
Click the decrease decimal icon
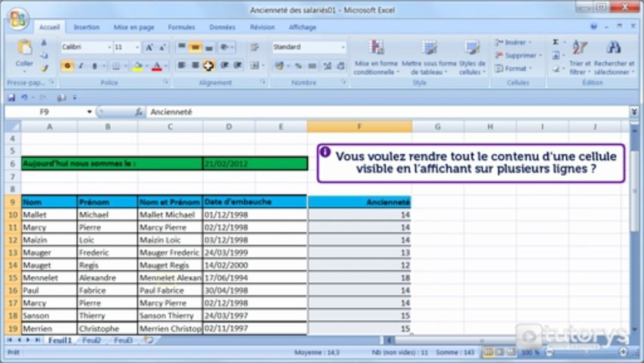341,66
